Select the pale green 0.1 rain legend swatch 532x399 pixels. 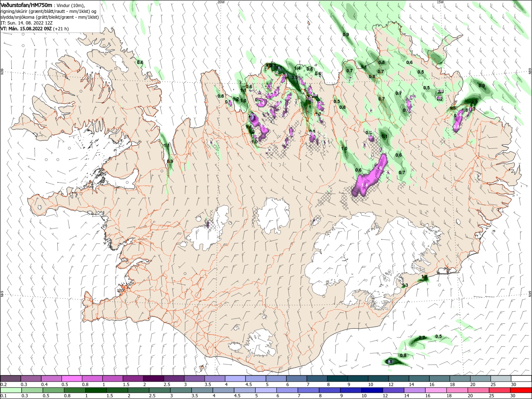[x=11, y=390]
